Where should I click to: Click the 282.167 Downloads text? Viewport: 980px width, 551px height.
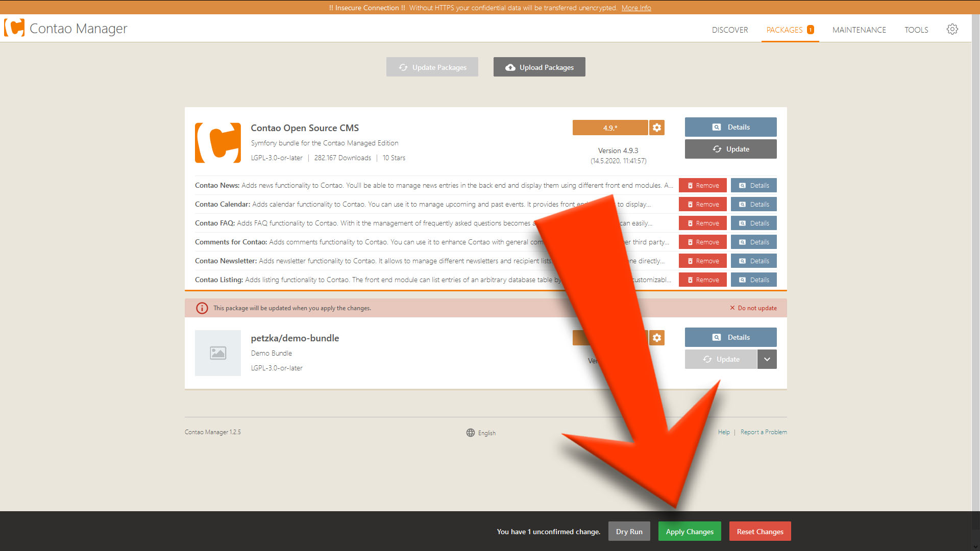(342, 158)
